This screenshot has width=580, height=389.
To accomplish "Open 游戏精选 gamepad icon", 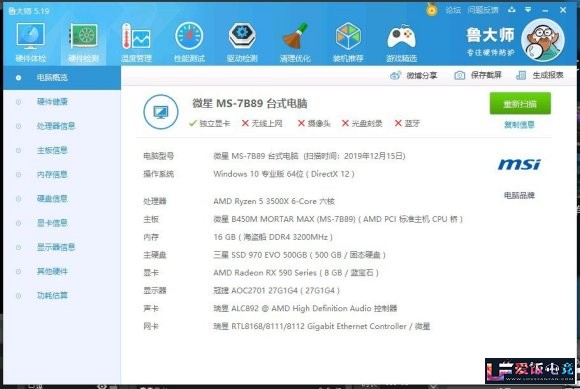I will pos(401,42).
